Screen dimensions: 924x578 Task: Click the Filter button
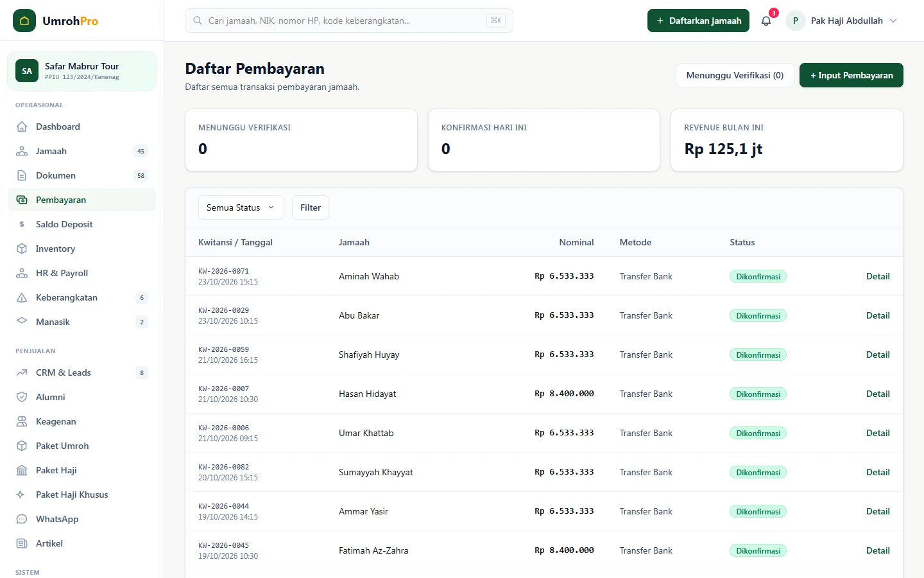tap(311, 207)
